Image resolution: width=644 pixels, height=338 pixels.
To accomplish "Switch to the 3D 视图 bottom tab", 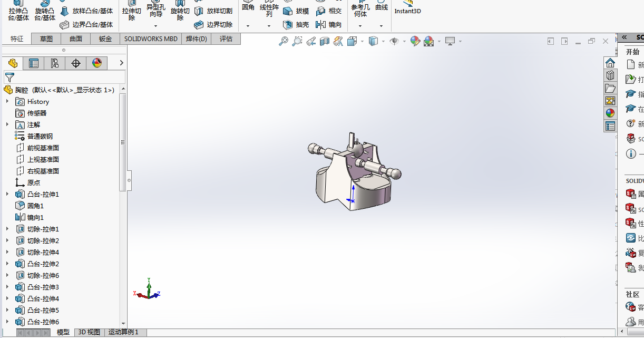I will pyautogui.click(x=89, y=332).
